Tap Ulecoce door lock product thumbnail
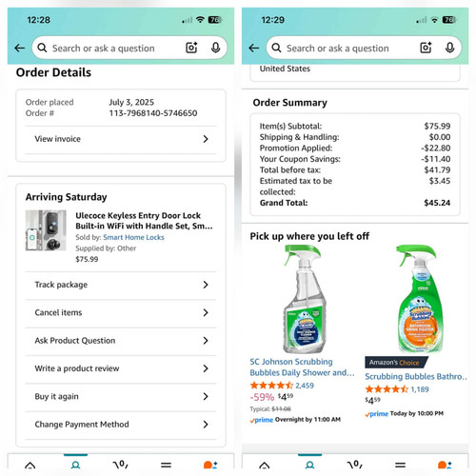This screenshot has height=476, width=476. (46, 230)
